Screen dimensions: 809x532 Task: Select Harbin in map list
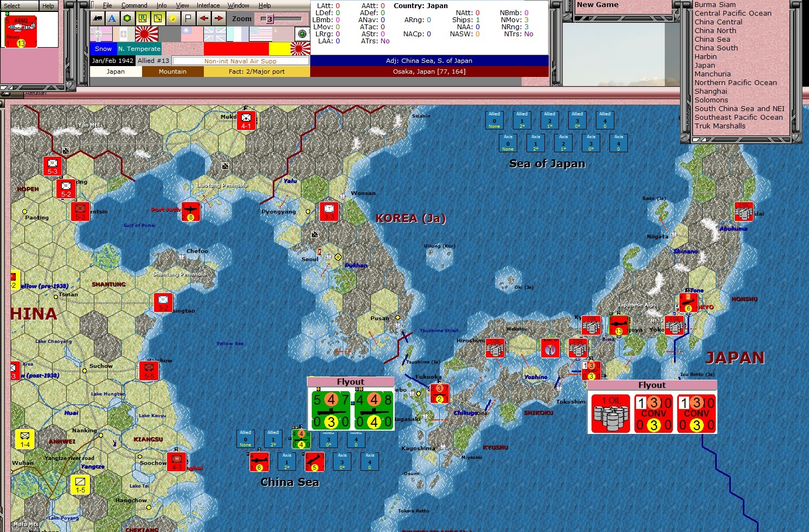click(x=705, y=56)
